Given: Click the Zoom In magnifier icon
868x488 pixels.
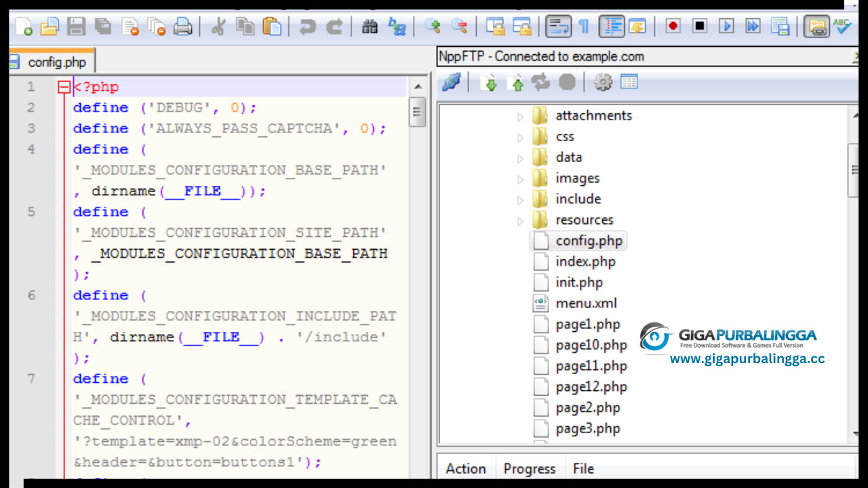Looking at the screenshot, I should 433,26.
